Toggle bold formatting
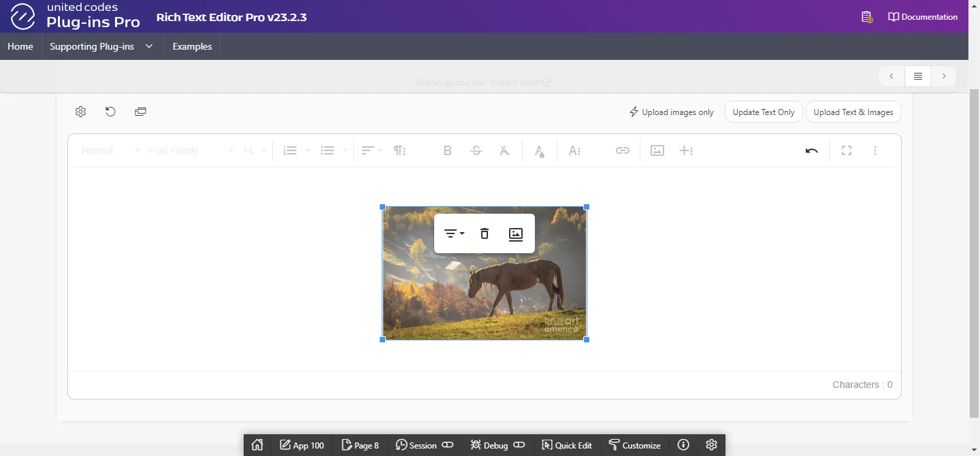Screen dimensions: 980x456 tap(447, 150)
